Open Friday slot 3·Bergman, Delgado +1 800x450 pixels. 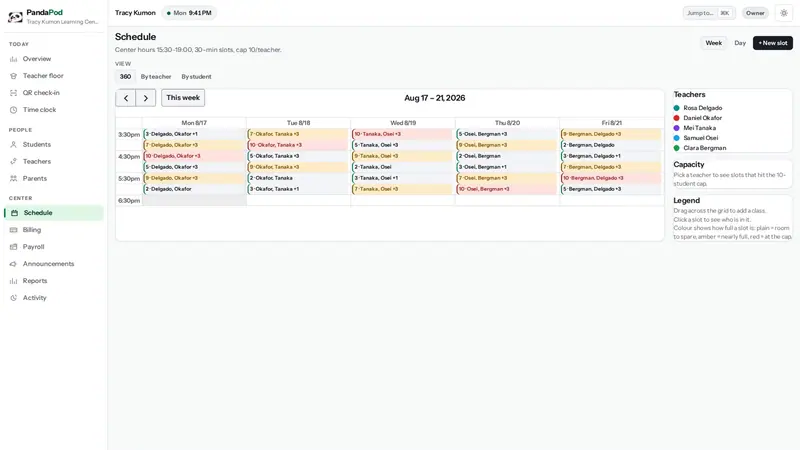(612, 156)
